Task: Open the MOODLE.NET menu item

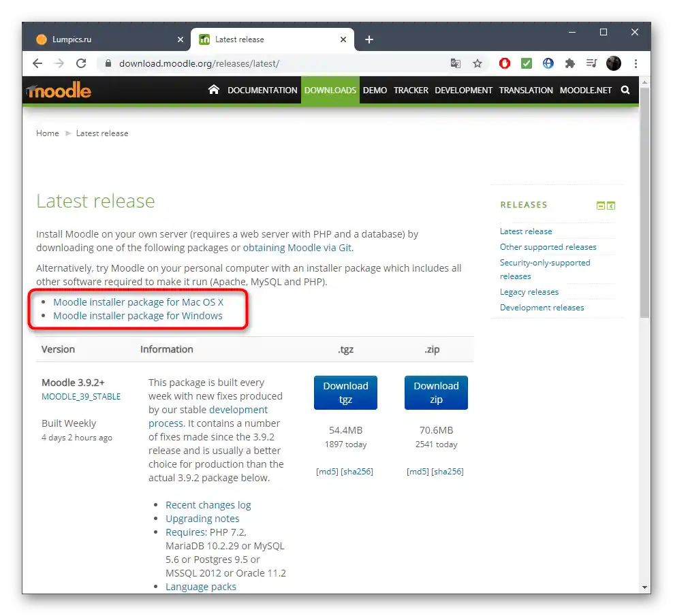Action: click(x=585, y=90)
